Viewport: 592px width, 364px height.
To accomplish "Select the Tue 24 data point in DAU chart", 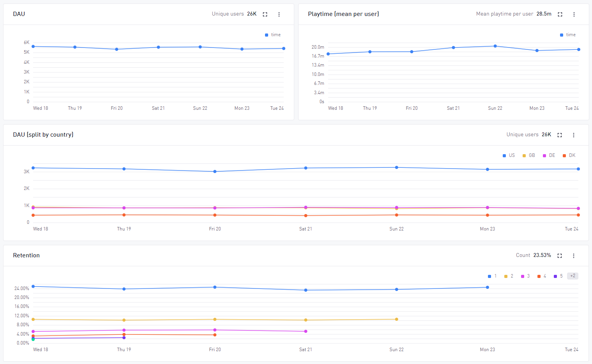I will tap(284, 49).
